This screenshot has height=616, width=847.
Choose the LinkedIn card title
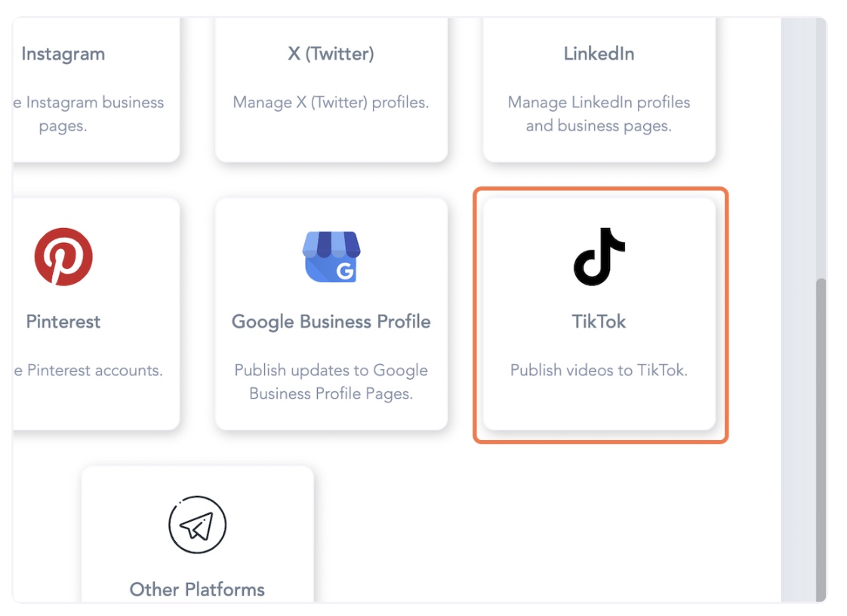click(599, 54)
